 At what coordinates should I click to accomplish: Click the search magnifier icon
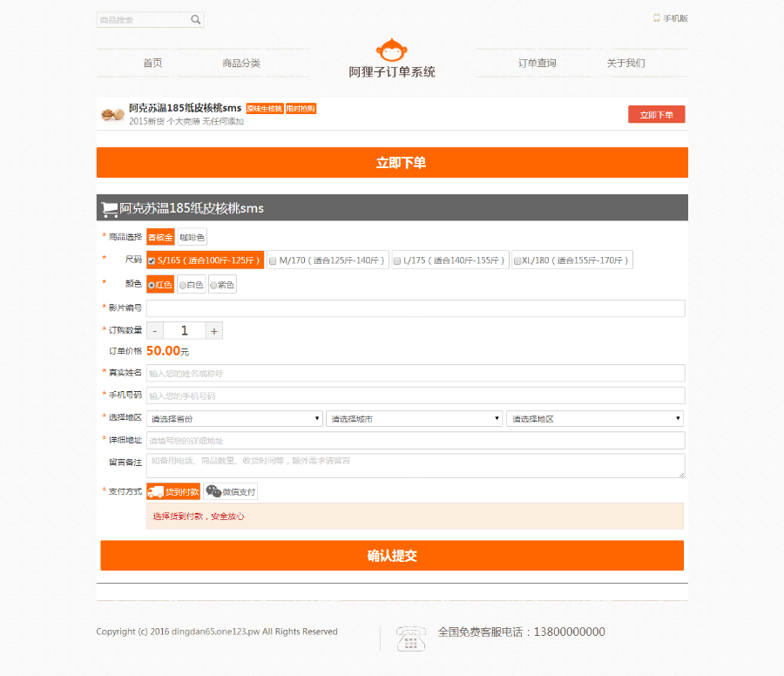[196, 19]
